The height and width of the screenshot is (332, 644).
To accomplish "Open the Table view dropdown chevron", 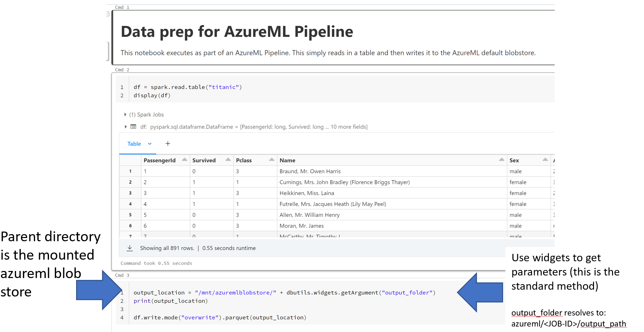I will pyautogui.click(x=150, y=144).
